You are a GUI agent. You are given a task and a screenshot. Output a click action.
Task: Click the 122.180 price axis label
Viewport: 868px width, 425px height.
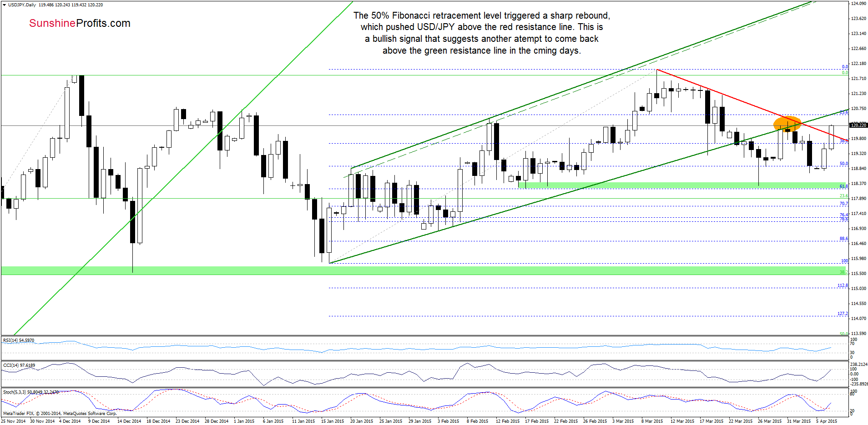click(x=858, y=64)
